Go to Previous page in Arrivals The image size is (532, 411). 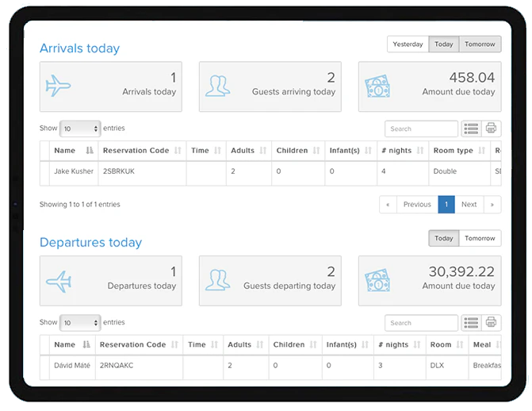[x=417, y=205]
